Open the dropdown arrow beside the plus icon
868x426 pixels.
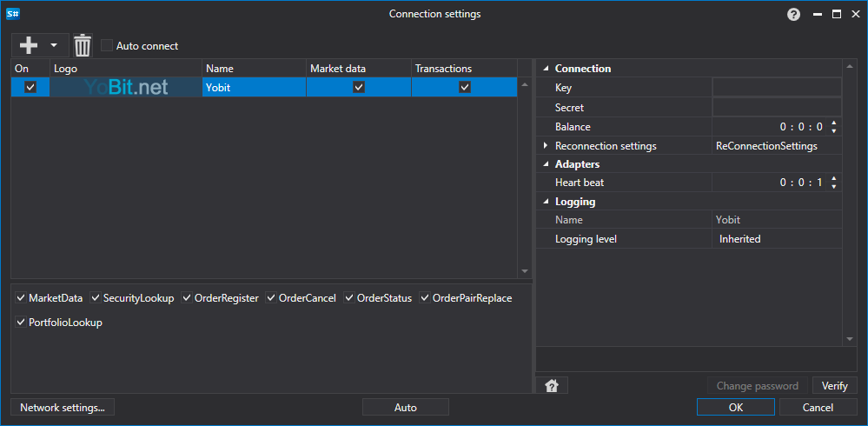pos(54,45)
